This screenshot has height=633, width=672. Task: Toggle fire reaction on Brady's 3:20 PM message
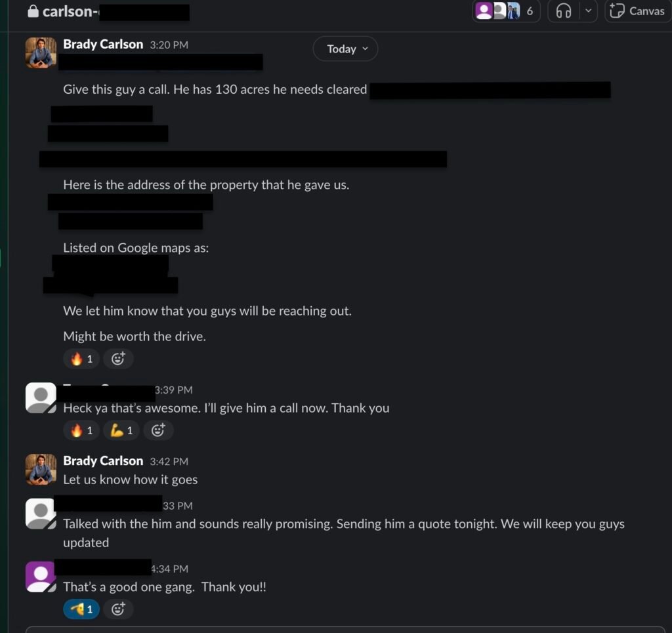click(x=81, y=358)
